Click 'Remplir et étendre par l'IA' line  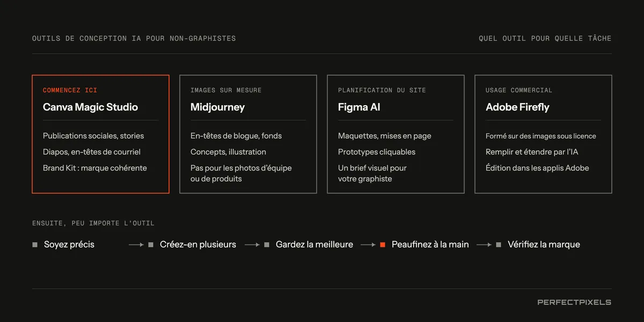[532, 152]
